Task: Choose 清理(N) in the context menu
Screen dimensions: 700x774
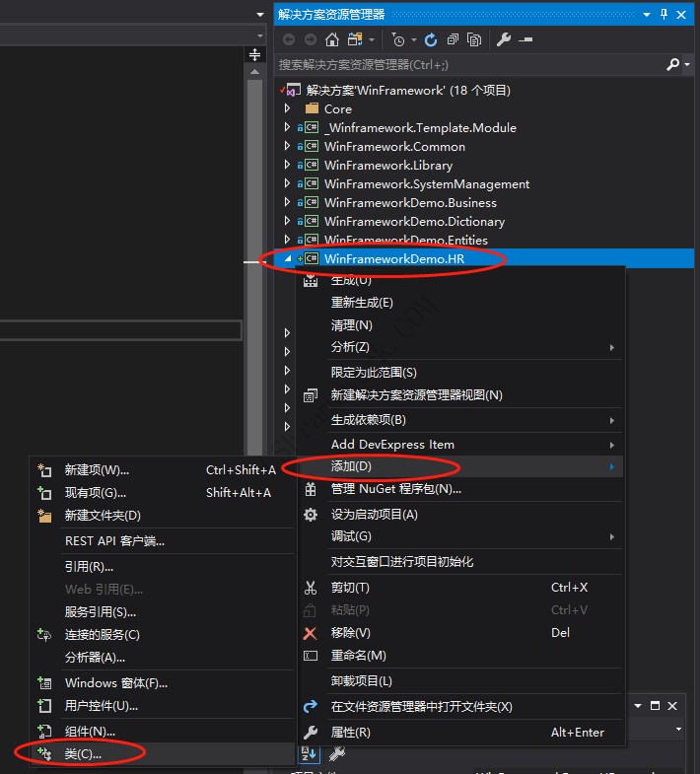Action: [x=460, y=324]
